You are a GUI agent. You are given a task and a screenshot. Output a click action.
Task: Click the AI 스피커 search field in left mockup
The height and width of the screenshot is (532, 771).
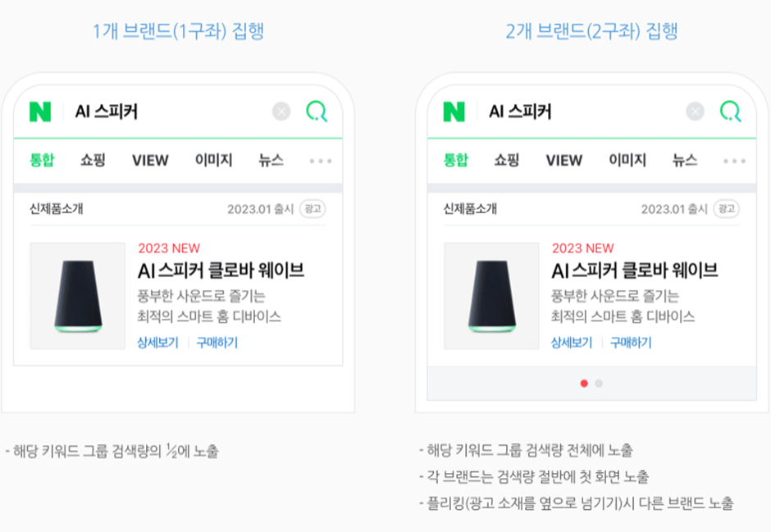167,112
